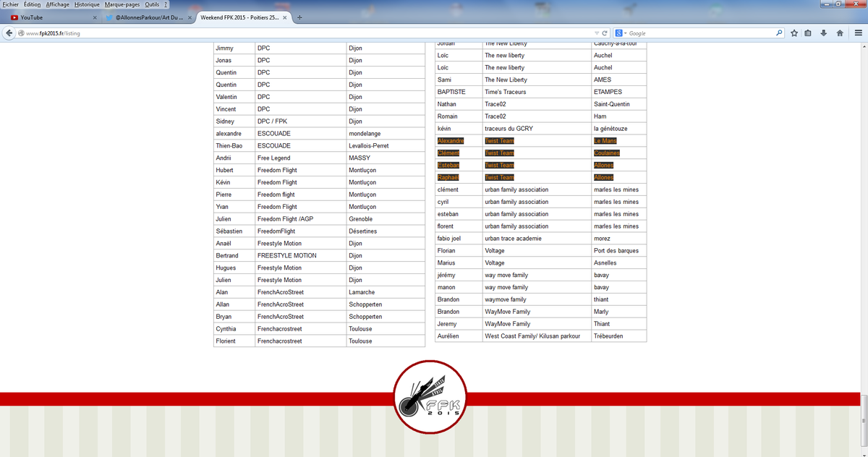Close the Weekend FPK 2015 tab
Image resolution: width=868 pixels, height=457 pixels.
pyautogui.click(x=286, y=17)
